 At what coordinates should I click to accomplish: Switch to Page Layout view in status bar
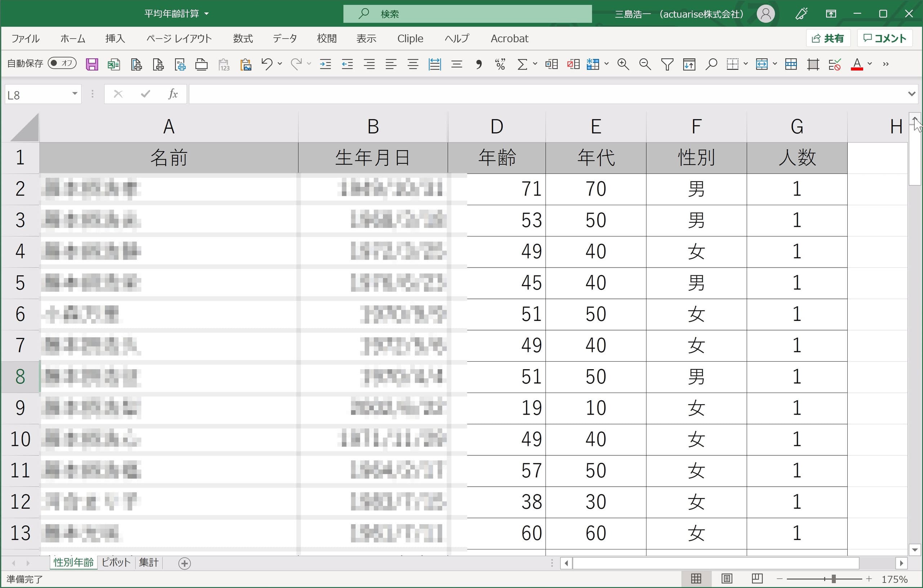[x=727, y=578]
